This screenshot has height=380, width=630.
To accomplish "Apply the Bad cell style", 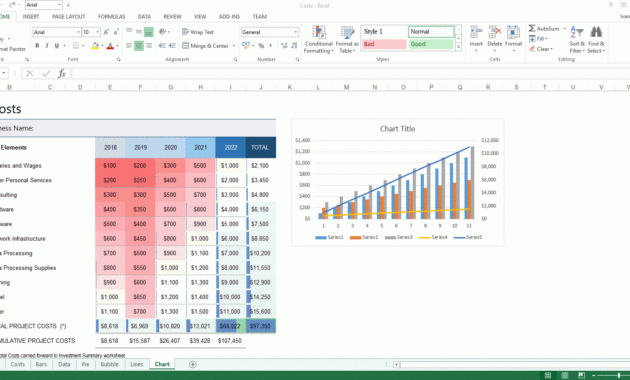I will (385, 44).
